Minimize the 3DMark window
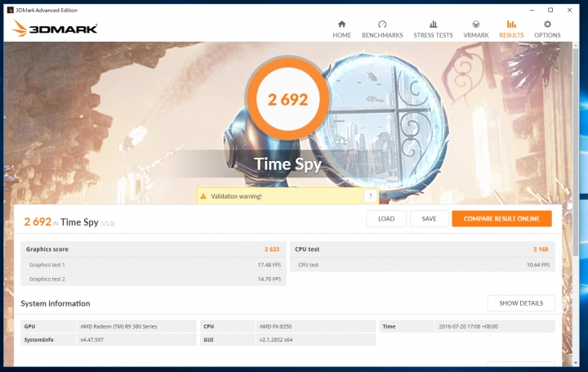The height and width of the screenshot is (372, 588). (x=532, y=10)
